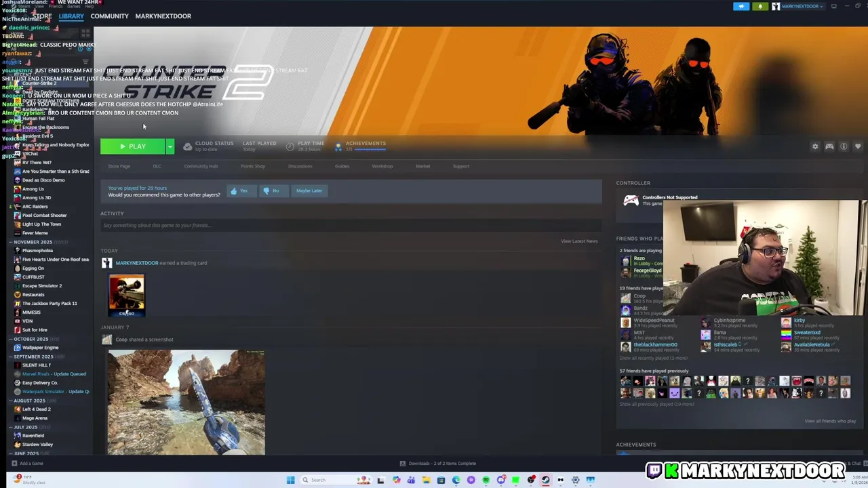868x488 pixels.
Task: Click View Latest News
Action: coord(579,241)
